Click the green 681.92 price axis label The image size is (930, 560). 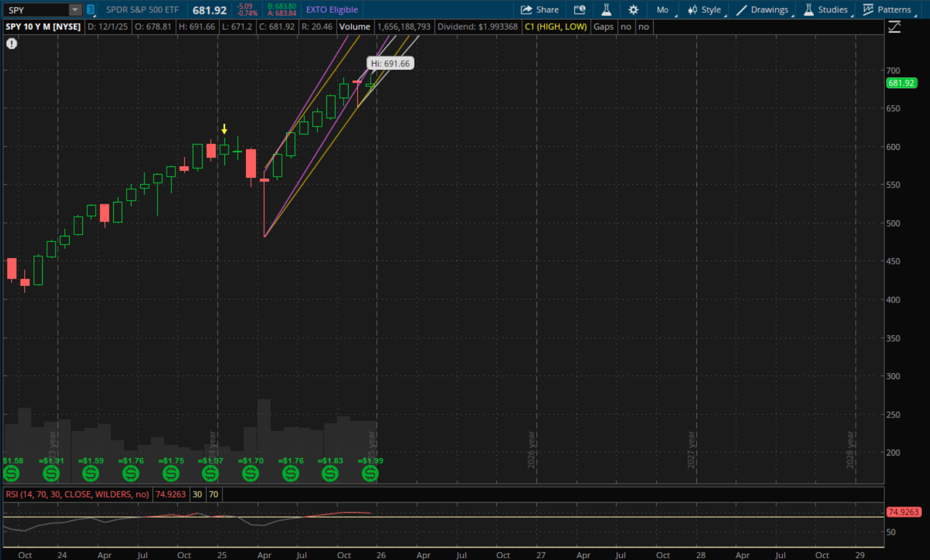901,83
